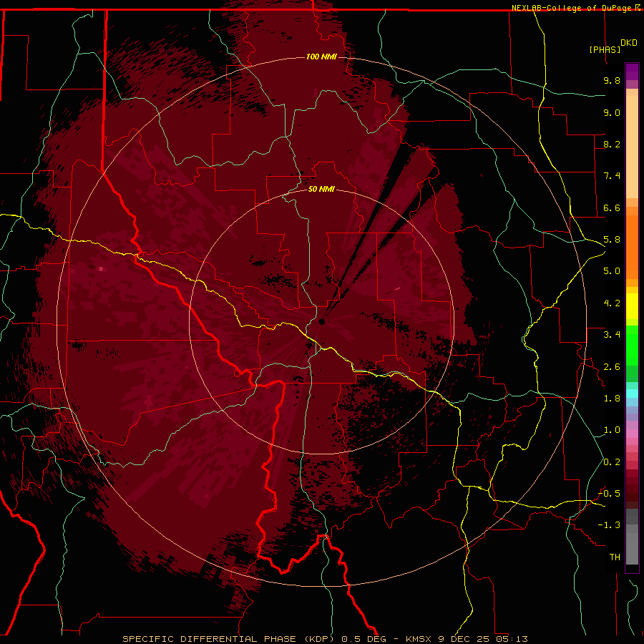This screenshot has width=644, height=644.
Task: Click the 9.0 value on the scale
Action: [612, 112]
